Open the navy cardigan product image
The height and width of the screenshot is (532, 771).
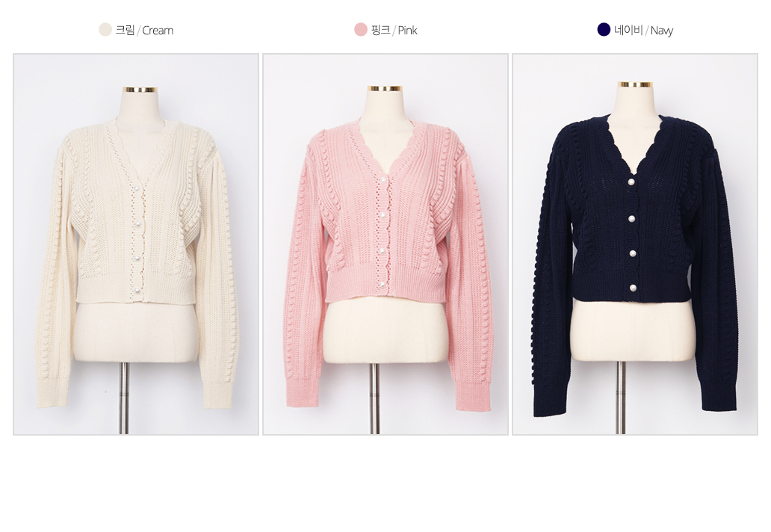pos(635,244)
